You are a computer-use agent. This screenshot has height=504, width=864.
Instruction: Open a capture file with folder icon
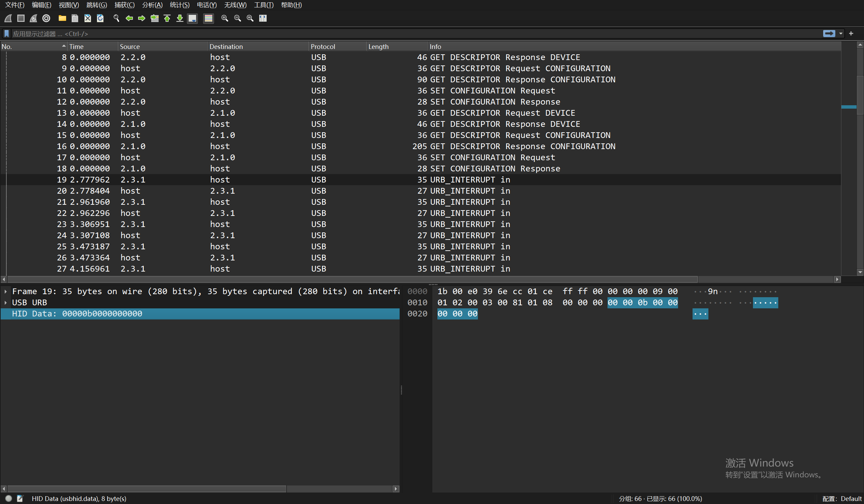pyautogui.click(x=62, y=18)
